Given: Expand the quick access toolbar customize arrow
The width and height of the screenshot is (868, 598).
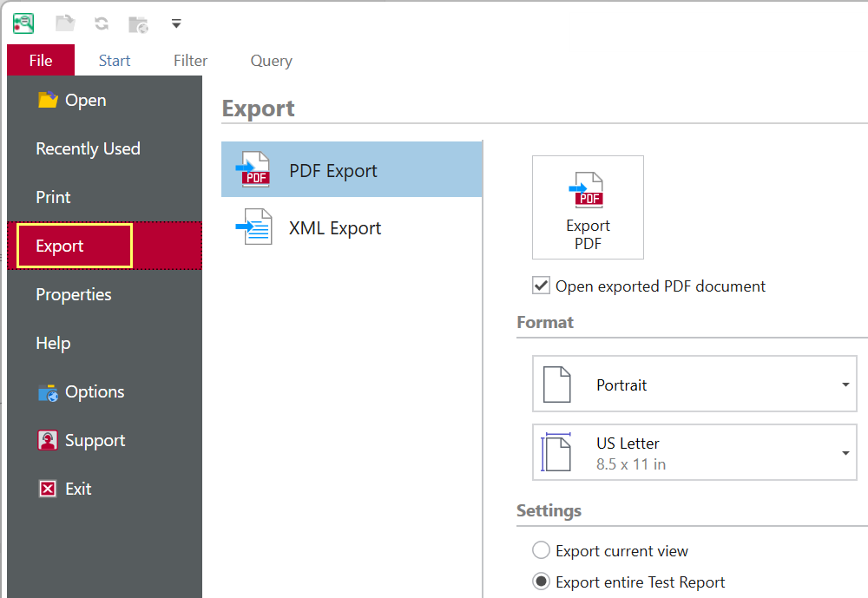Looking at the screenshot, I should point(176,23).
